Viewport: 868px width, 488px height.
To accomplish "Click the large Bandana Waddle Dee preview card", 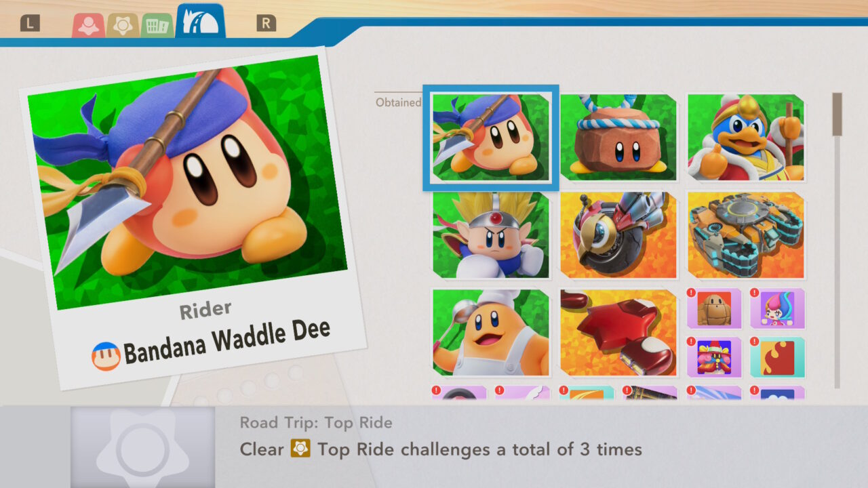I will pyautogui.click(x=192, y=217).
